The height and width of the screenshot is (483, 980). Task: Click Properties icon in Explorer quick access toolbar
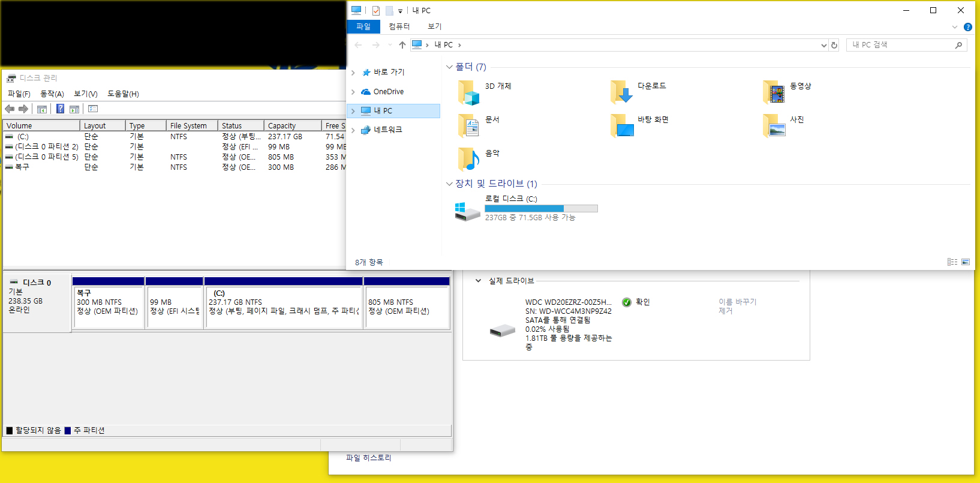[376, 10]
